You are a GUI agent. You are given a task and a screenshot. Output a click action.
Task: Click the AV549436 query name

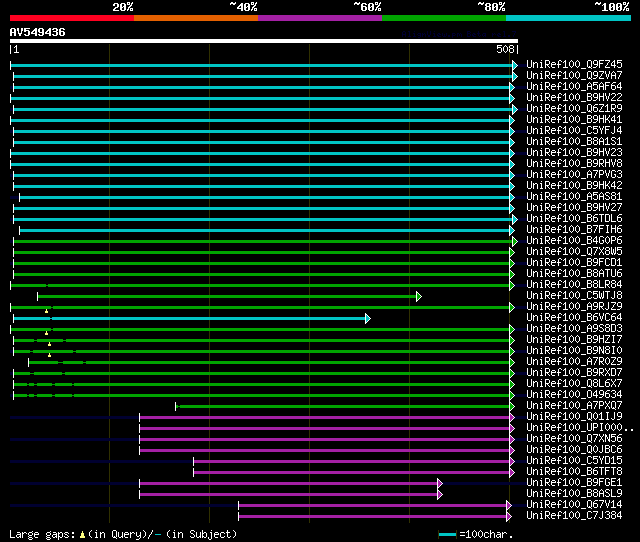(x=38, y=32)
